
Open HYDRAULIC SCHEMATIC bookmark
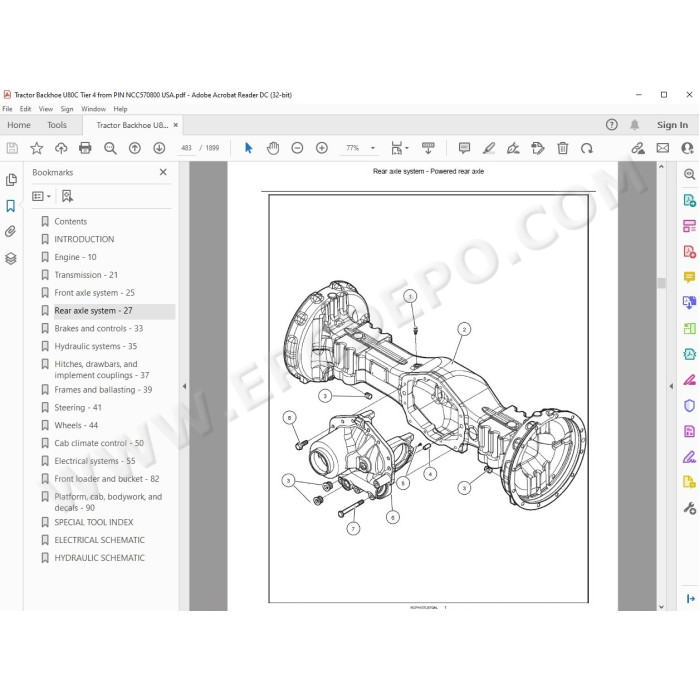[100, 558]
